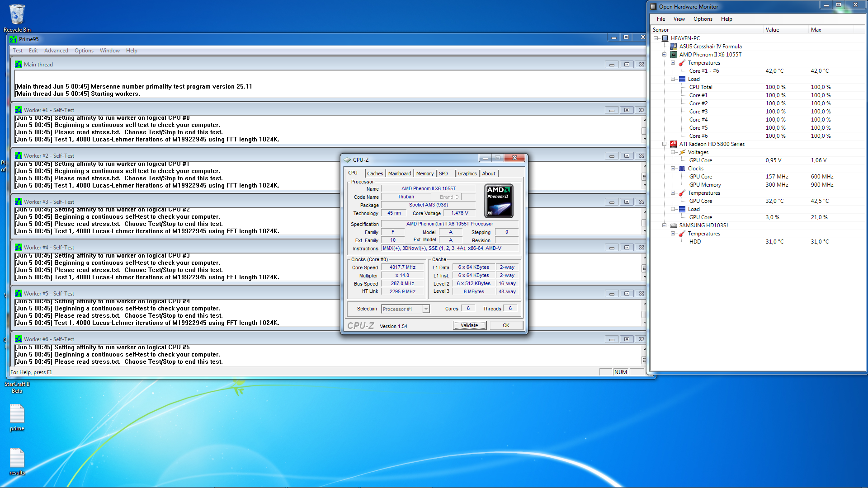Image resolution: width=868 pixels, height=488 pixels.
Task: Collapse the ATI Radeon HD 5800 Series node
Action: tap(665, 144)
